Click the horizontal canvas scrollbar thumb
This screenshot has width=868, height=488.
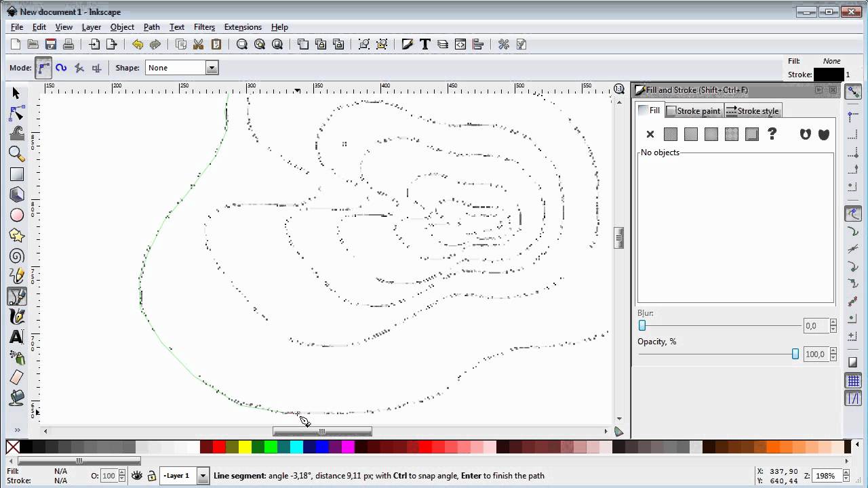(322, 431)
